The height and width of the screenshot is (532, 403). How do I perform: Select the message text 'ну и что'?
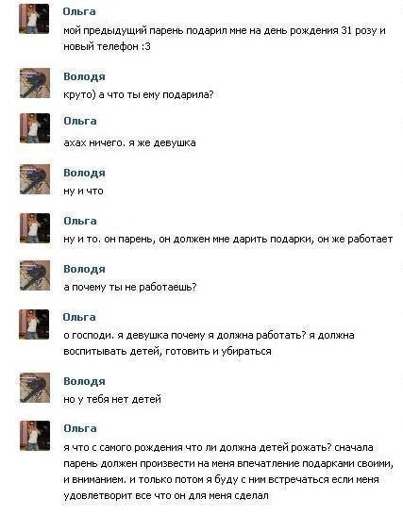[83, 191]
